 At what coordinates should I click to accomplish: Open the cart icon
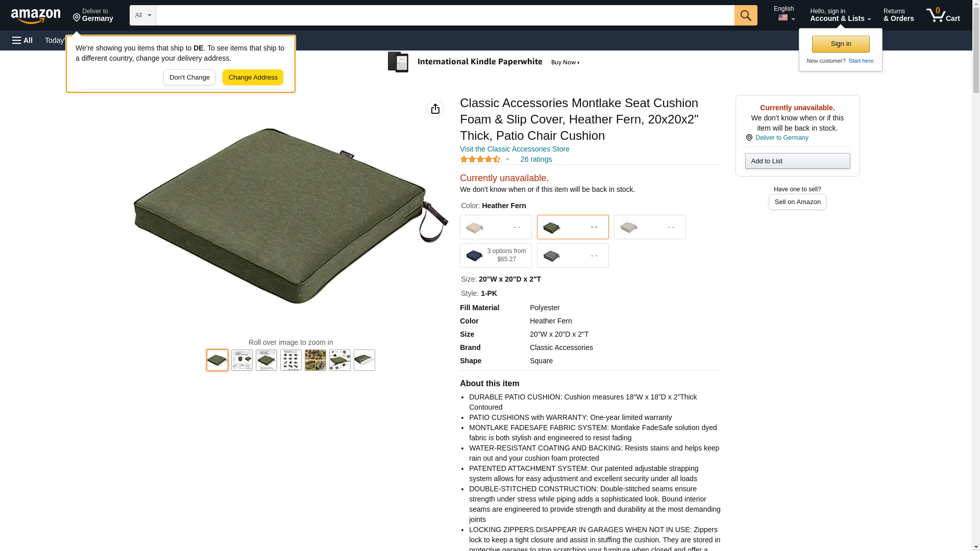pos(943,15)
